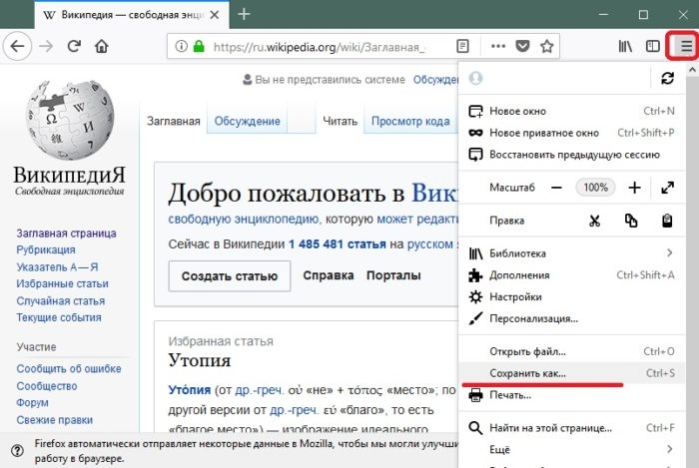Click the help icon in notification bar
The image size is (699, 468).
point(17,451)
